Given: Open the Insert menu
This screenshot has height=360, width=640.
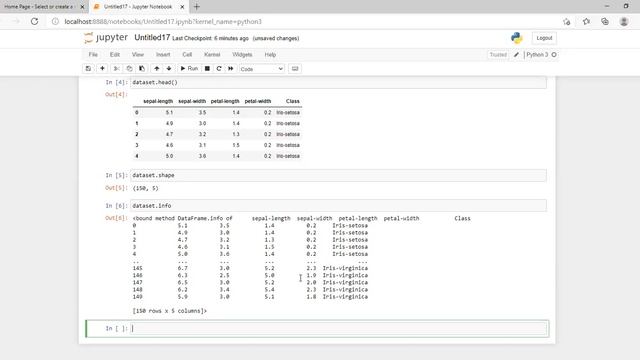Looking at the screenshot, I should point(163,54).
